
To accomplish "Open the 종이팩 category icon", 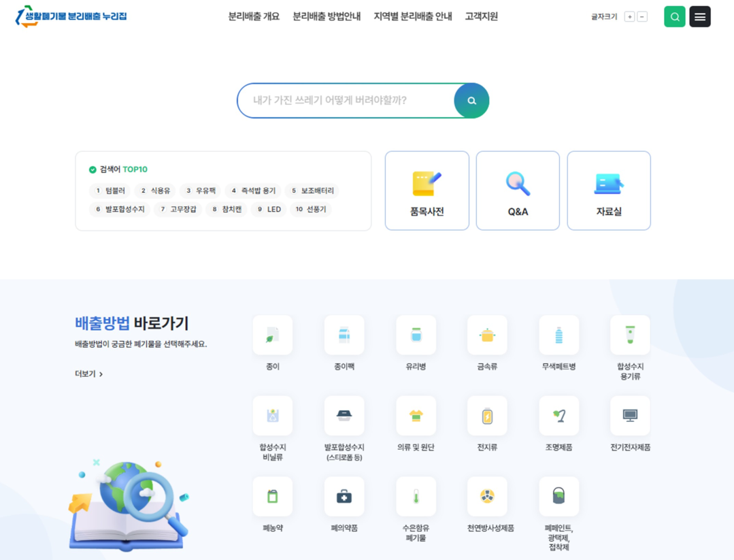I will 344,335.
